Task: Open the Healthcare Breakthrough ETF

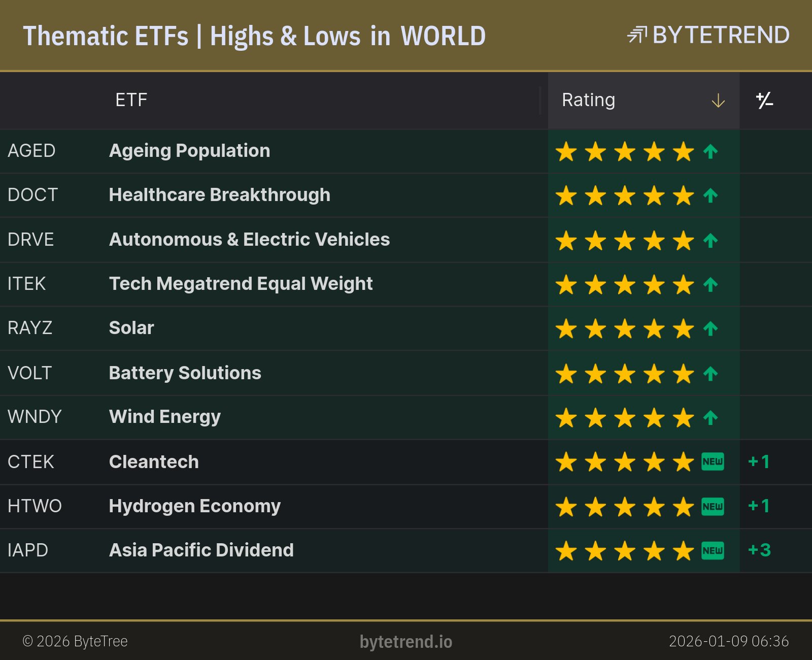Action: [219, 195]
